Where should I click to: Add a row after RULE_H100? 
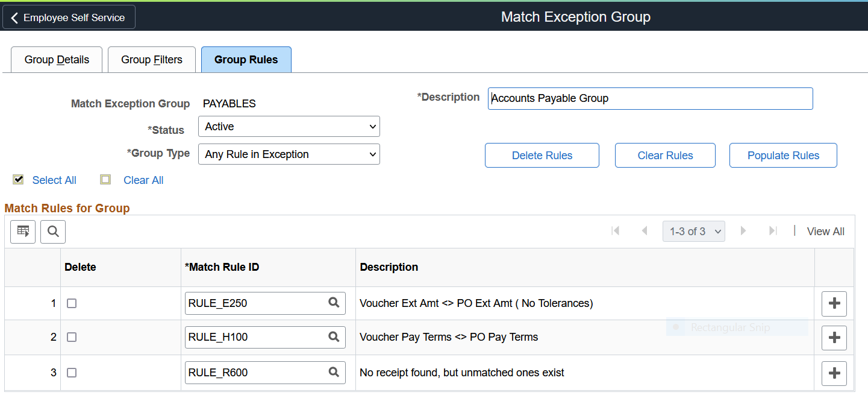[834, 338]
